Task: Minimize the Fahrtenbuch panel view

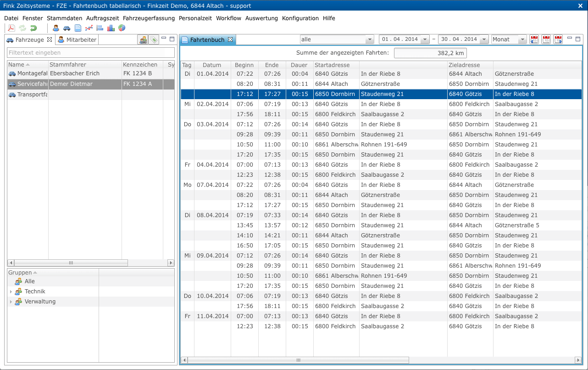Action: (570, 39)
